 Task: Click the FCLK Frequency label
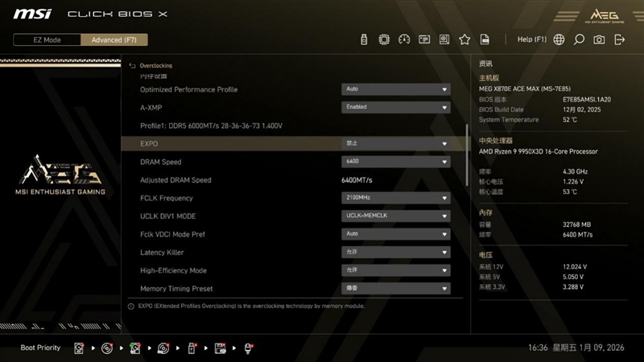point(167,198)
